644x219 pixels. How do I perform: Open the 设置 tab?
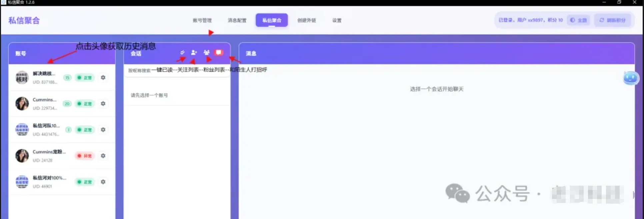(x=337, y=20)
